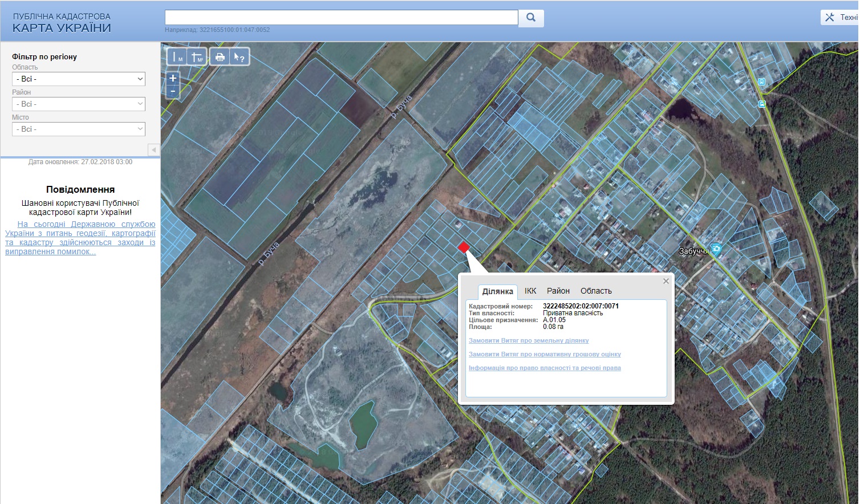The height and width of the screenshot is (504, 860).
Task: Open the Район dropdown
Action: click(79, 104)
